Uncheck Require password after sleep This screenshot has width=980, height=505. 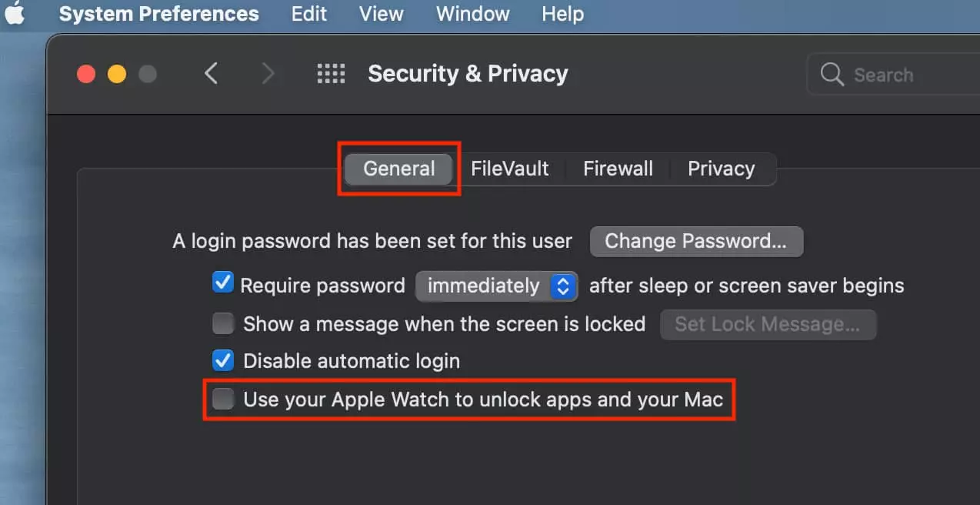[x=223, y=284]
